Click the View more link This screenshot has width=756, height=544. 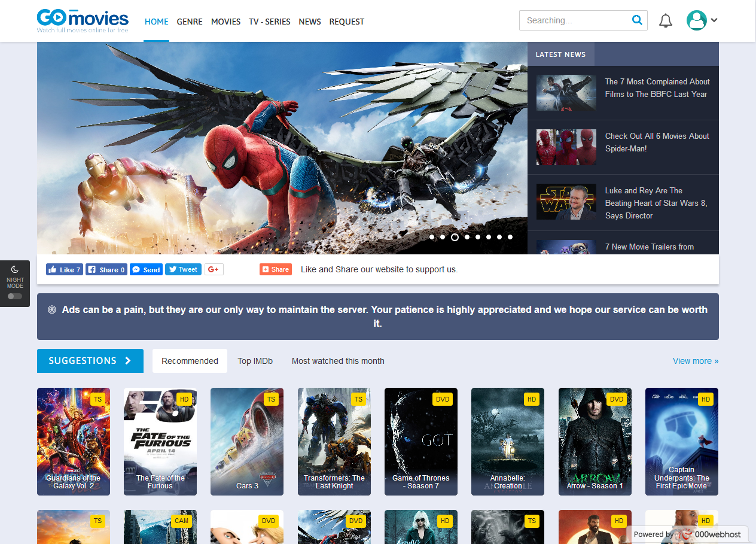click(696, 361)
